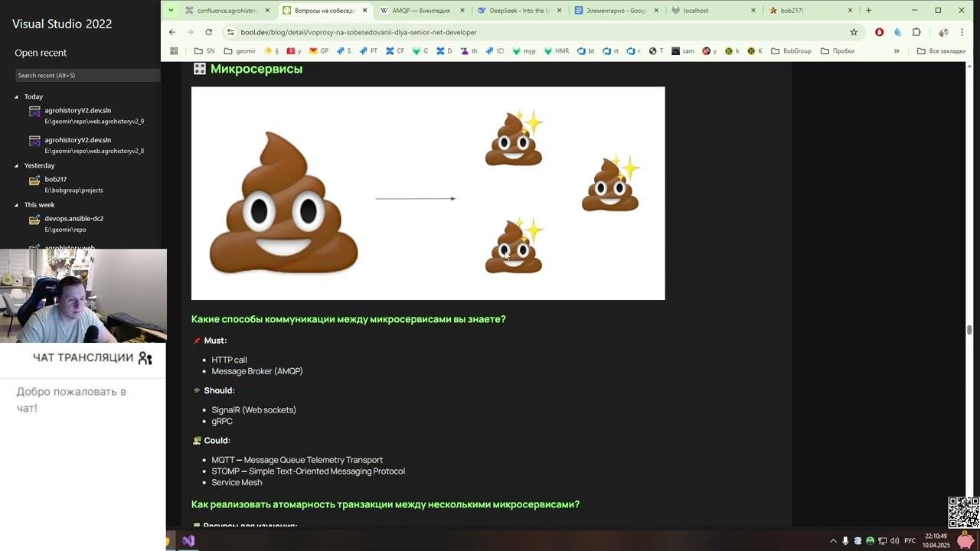Close the Вопросы на собеседовании tab
Image resolution: width=980 pixels, height=551 pixels.
tap(364, 11)
